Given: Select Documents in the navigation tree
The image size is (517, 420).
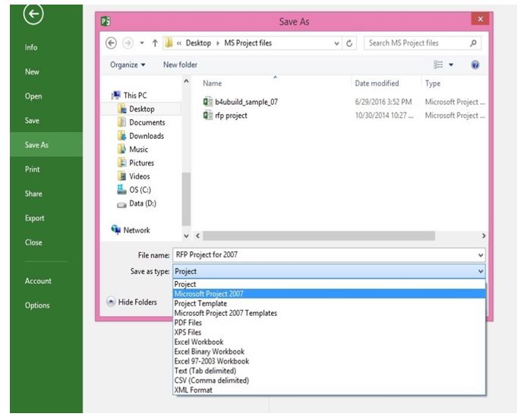Looking at the screenshot, I should 147,122.
